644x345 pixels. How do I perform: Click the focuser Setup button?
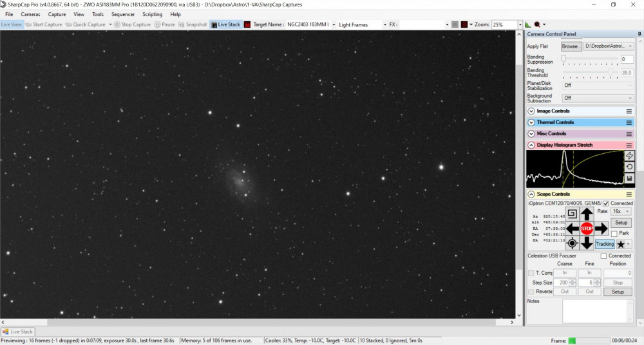(x=618, y=292)
